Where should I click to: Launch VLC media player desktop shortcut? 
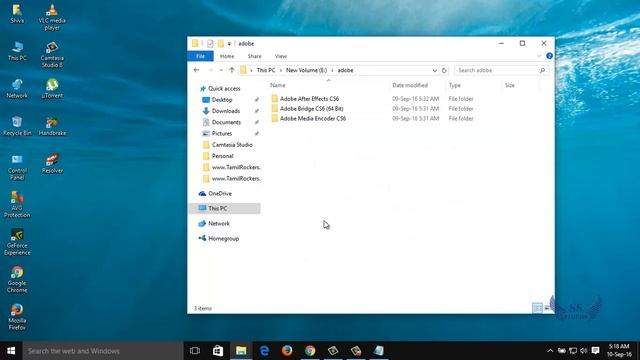tap(52, 17)
